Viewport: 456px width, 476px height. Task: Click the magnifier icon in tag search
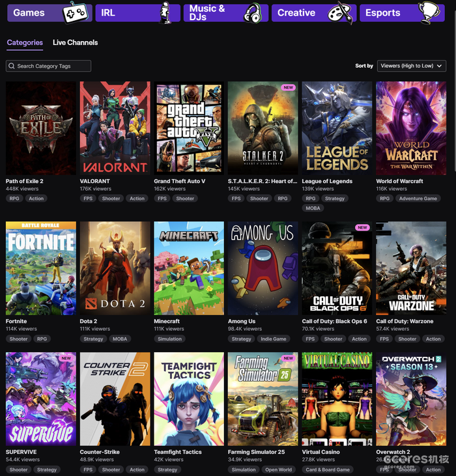[x=12, y=66]
